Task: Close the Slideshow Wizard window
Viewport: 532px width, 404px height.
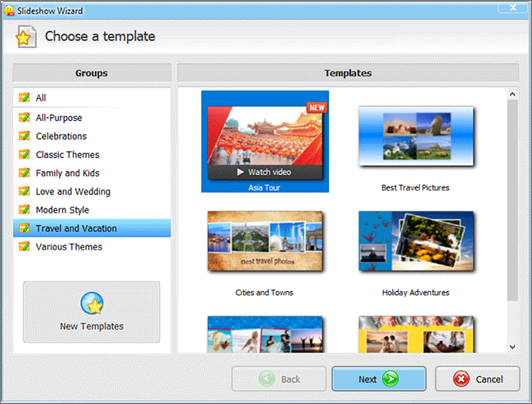Action: tap(513, 7)
